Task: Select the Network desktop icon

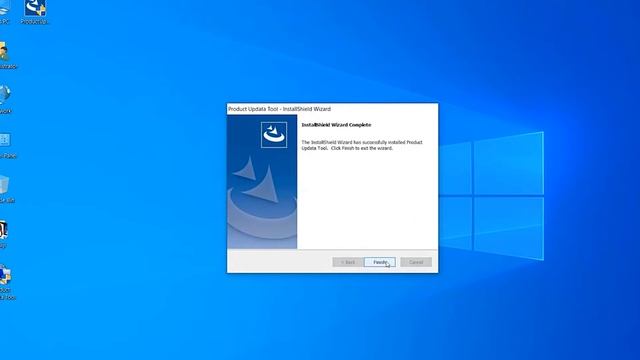Action: click(x=5, y=100)
